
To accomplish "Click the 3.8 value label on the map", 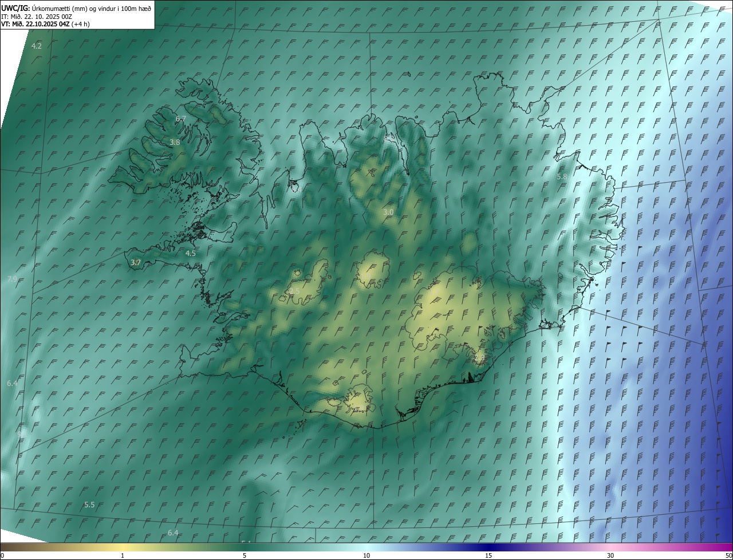I will [x=175, y=142].
